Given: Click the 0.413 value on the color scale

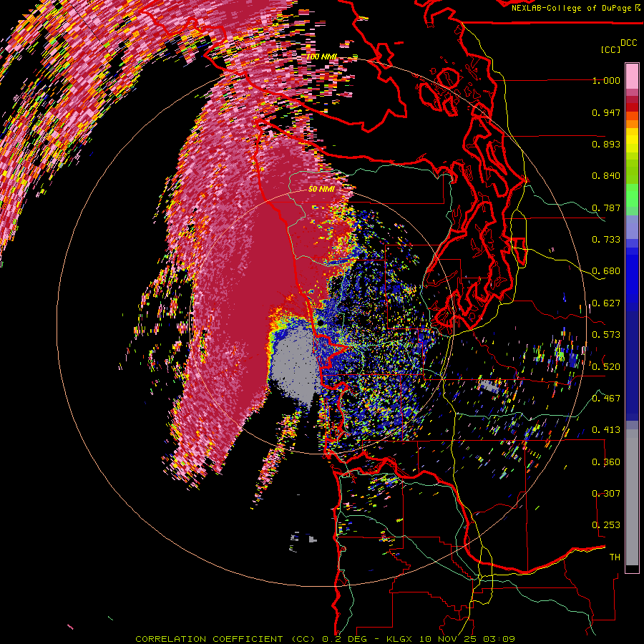Looking at the screenshot, I should point(606,430).
